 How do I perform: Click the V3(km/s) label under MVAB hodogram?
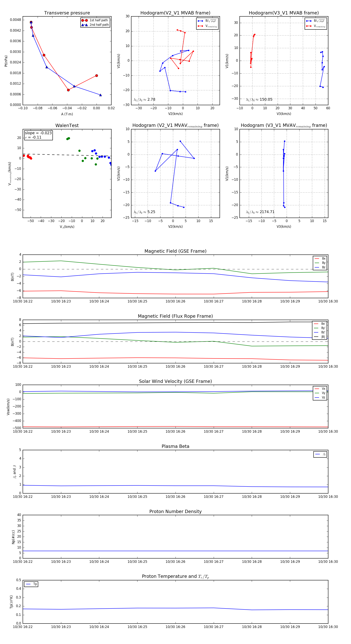point(284,114)
